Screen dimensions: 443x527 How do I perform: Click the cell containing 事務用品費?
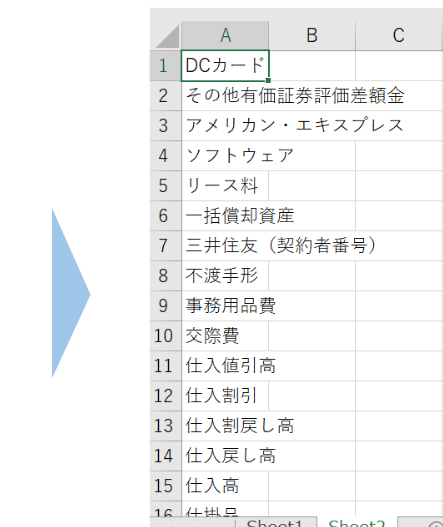(225, 306)
